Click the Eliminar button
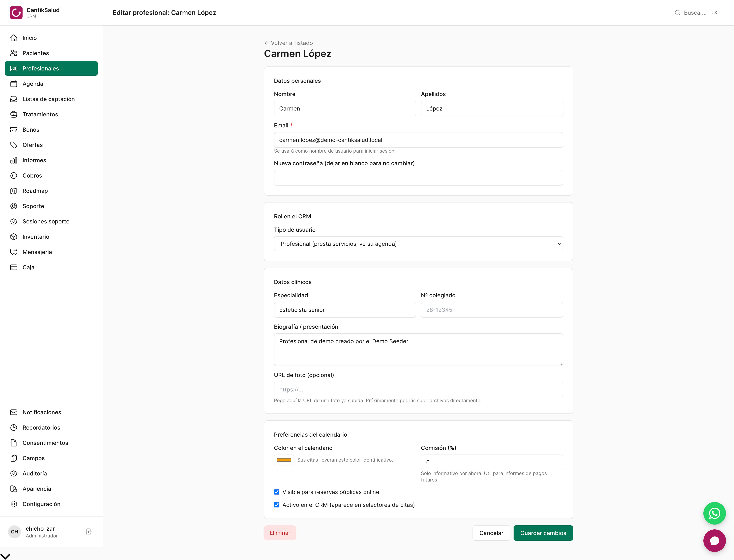Screen dimensions: 734x560 click(280, 533)
